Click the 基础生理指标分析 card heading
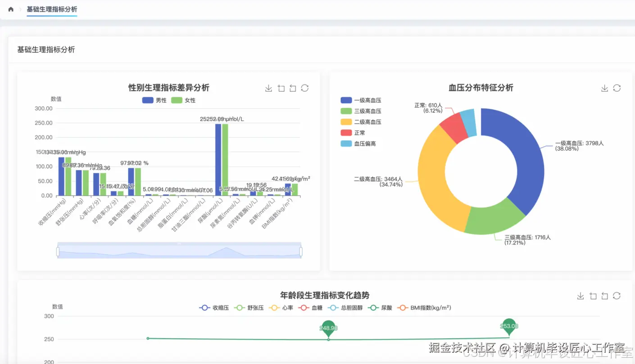Screen dimensions: 635x364 tap(46, 49)
